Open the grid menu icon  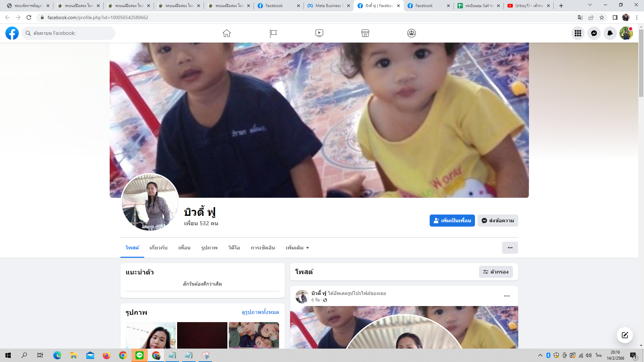(578, 33)
